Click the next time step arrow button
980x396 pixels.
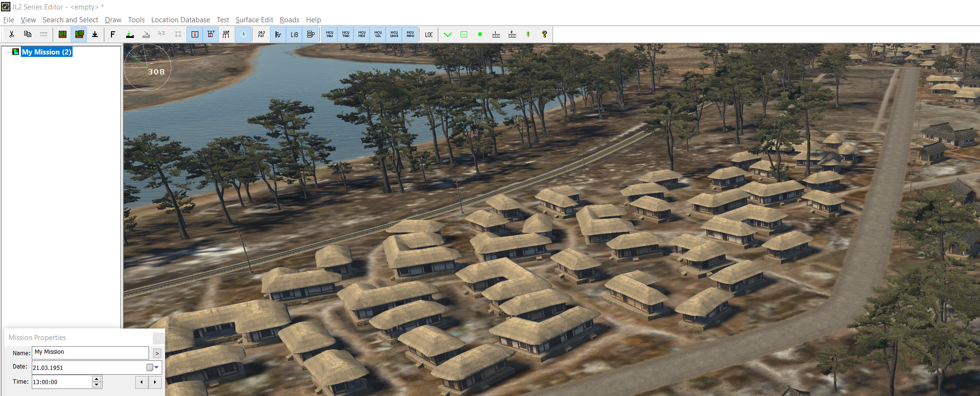point(155,382)
